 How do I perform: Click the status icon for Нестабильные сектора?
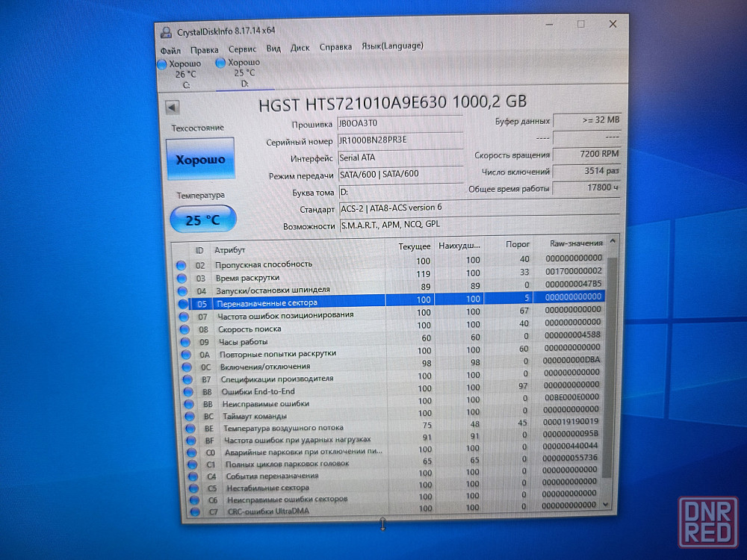[x=194, y=488]
